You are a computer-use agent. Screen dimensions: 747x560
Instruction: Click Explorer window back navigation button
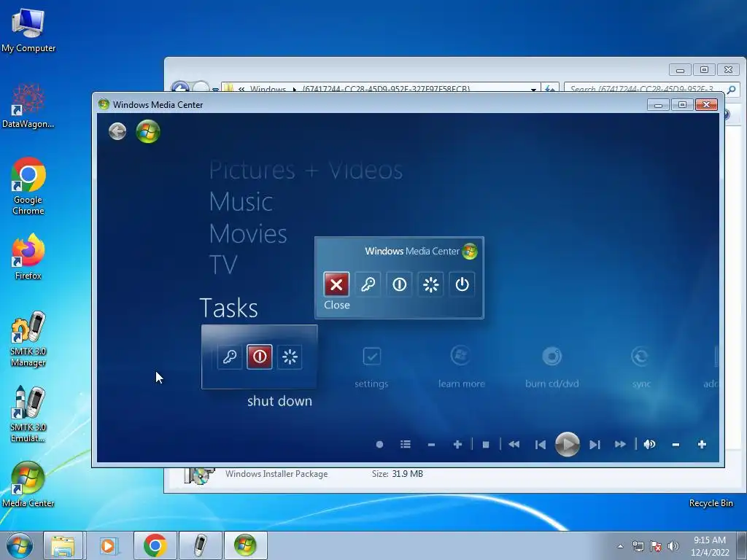(x=181, y=87)
